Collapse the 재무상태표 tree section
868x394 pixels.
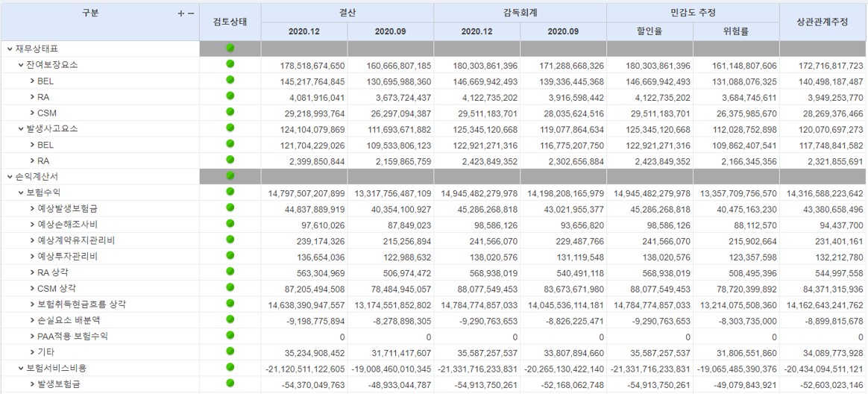(x=10, y=49)
